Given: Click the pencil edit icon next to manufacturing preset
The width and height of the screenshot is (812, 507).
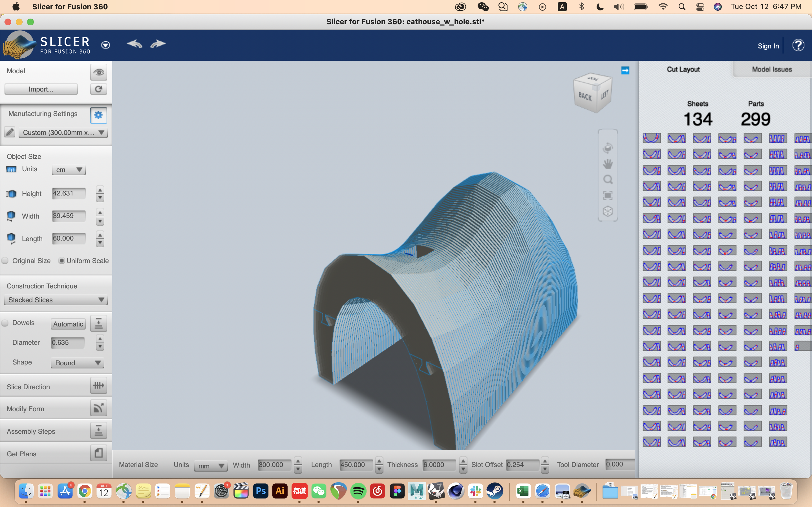Looking at the screenshot, I should click(10, 132).
